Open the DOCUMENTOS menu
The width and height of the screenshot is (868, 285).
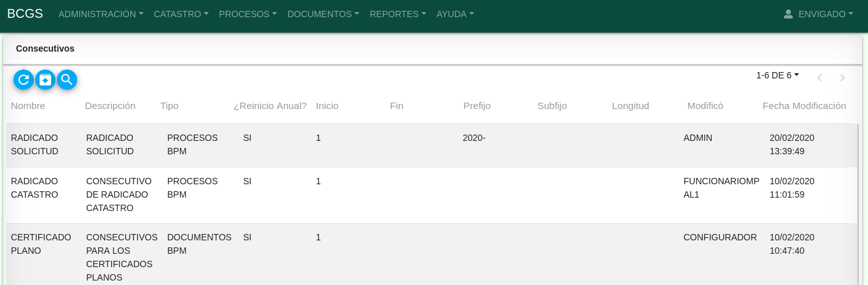click(323, 14)
